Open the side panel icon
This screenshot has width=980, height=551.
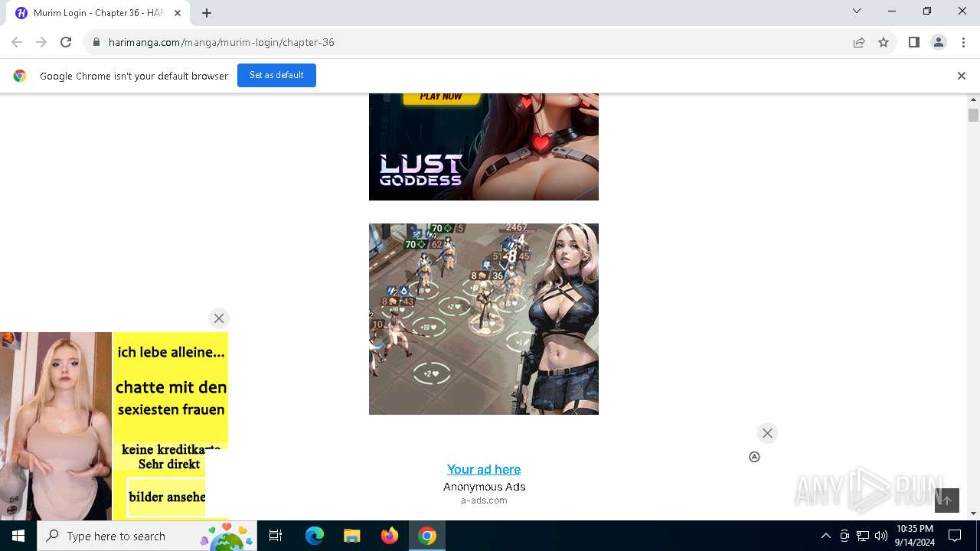click(914, 42)
